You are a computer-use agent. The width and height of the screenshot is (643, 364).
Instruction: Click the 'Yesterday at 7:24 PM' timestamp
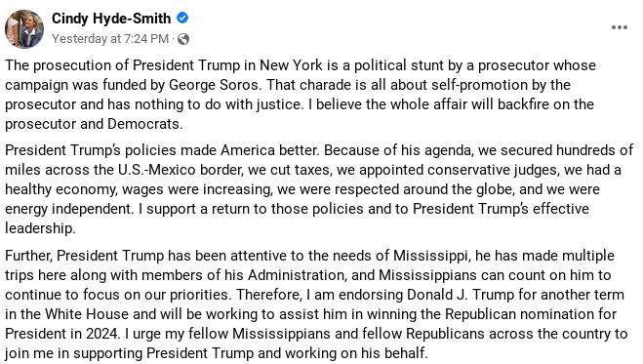(110, 38)
